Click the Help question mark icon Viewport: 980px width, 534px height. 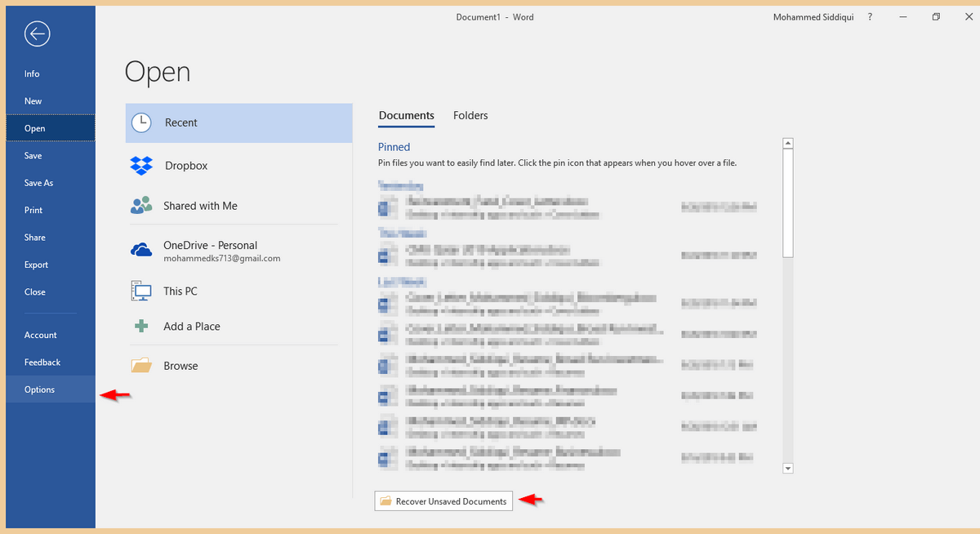pos(870,16)
